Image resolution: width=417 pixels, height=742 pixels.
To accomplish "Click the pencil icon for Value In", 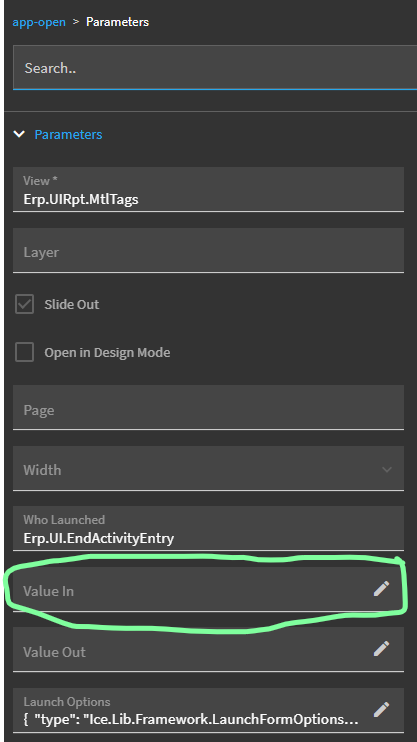I will [381, 589].
